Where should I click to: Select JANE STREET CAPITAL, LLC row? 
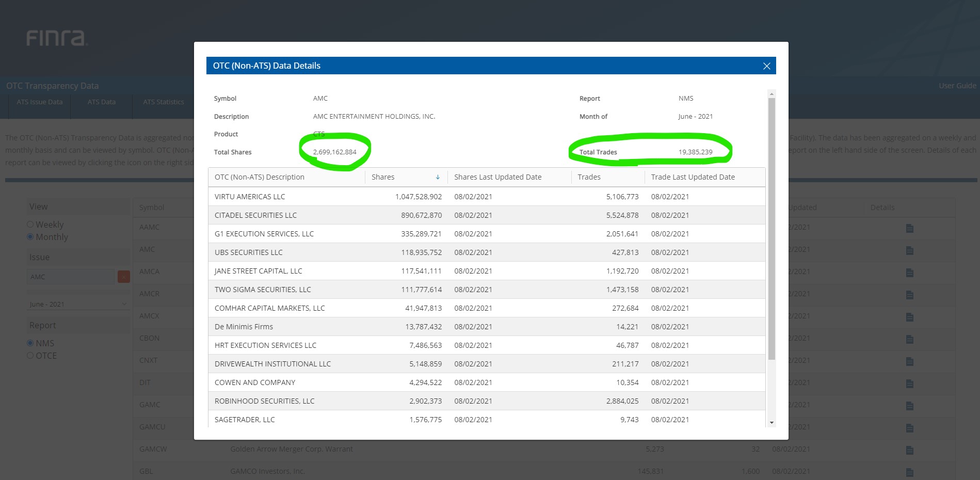[487, 271]
